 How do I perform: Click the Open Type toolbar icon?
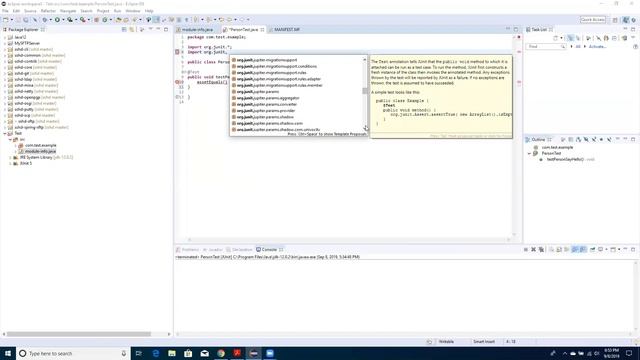119,20
